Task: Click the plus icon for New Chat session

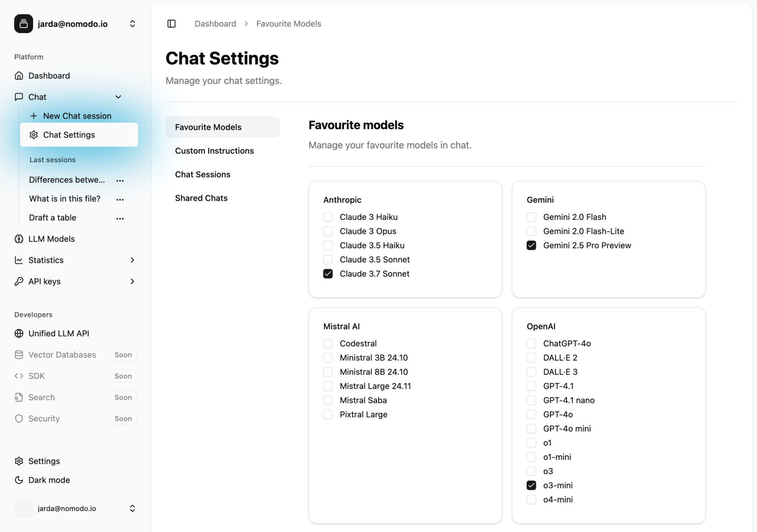Action: pos(34,116)
